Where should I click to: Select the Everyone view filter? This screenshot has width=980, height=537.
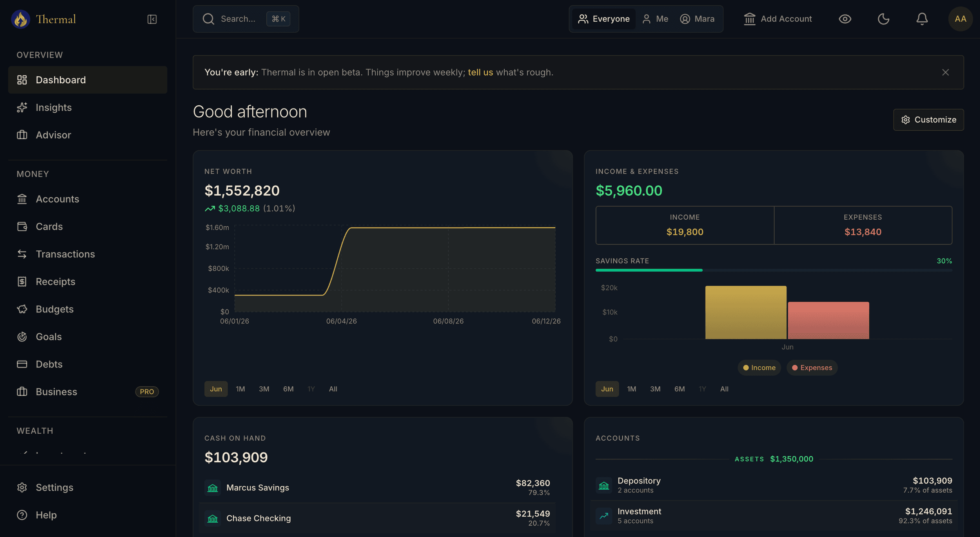pos(604,19)
